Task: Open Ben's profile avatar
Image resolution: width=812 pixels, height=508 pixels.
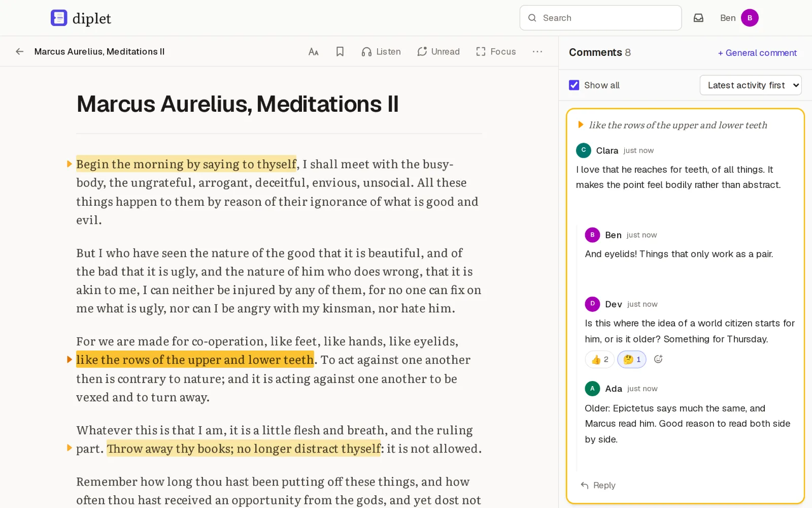Action: click(x=750, y=18)
